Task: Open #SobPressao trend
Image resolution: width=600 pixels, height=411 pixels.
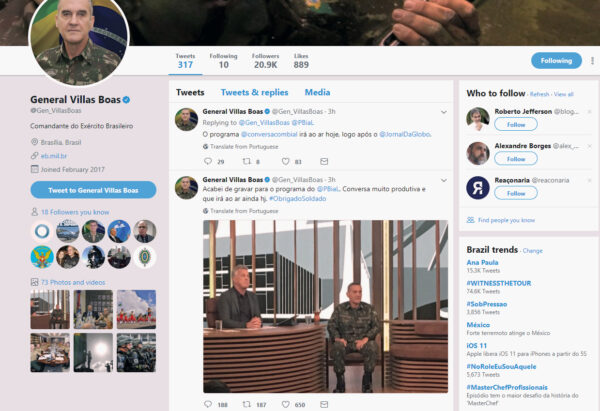Action: coord(487,304)
